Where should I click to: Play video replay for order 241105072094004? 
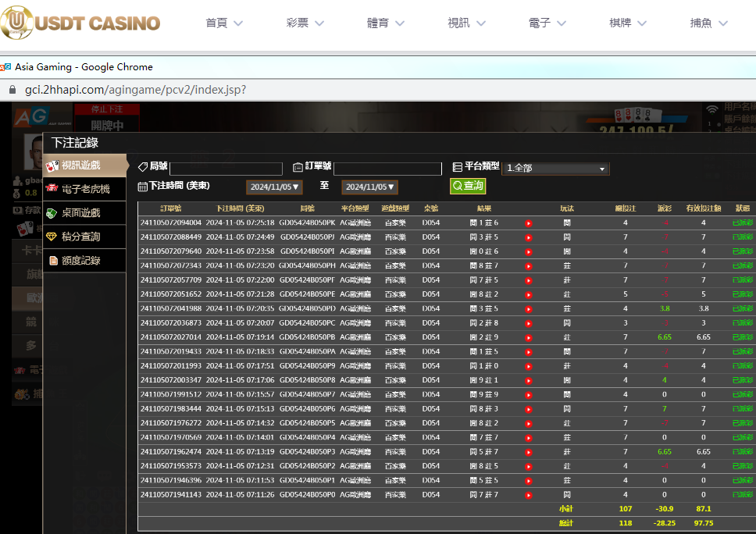529,223
